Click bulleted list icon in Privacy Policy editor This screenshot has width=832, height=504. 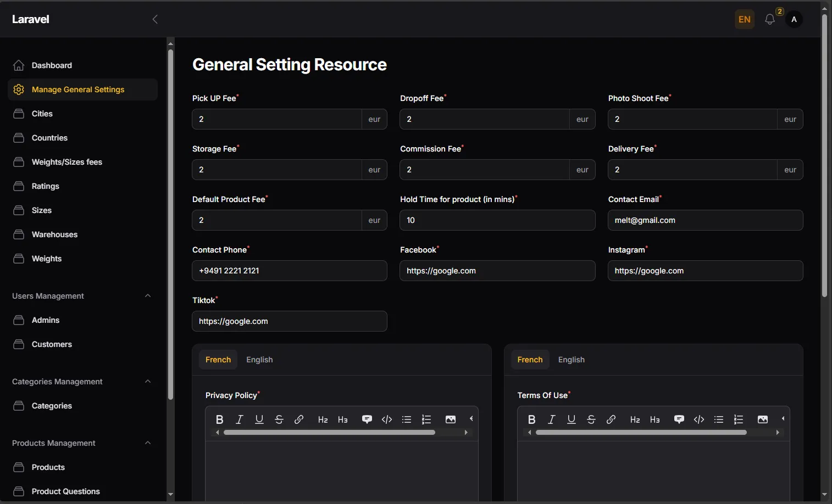[x=407, y=419]
